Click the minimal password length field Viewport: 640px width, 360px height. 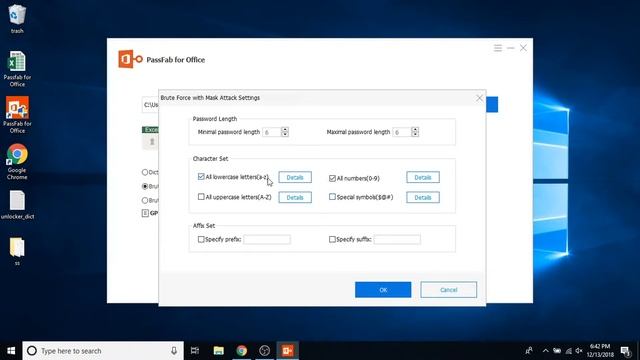[x=271, y=132]
